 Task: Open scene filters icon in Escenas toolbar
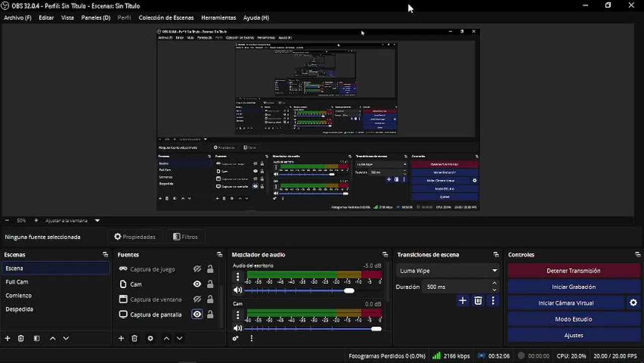[36, 338]
